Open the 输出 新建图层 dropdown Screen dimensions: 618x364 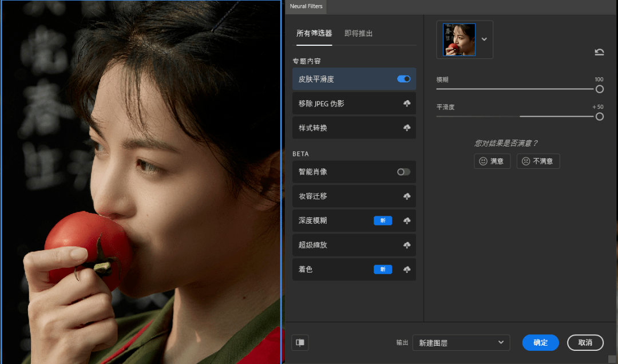point(461,343)
